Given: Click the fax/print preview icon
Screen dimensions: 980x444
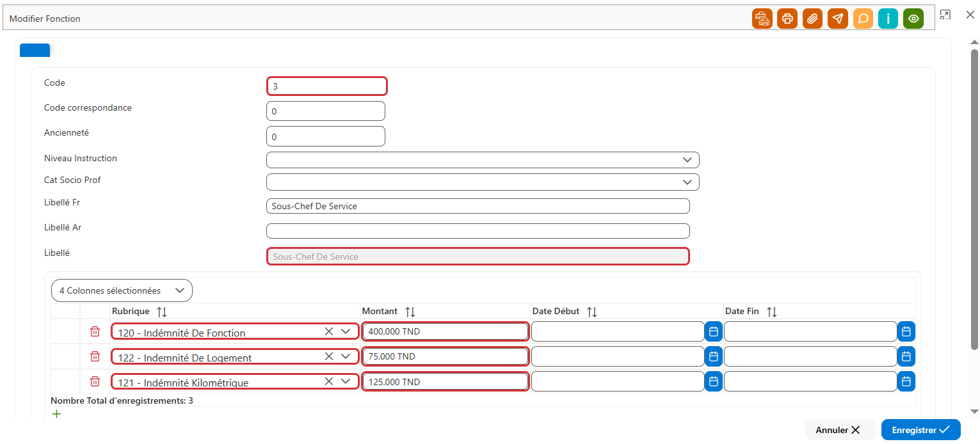Looking at the screenshot, I should click(762, 19).
